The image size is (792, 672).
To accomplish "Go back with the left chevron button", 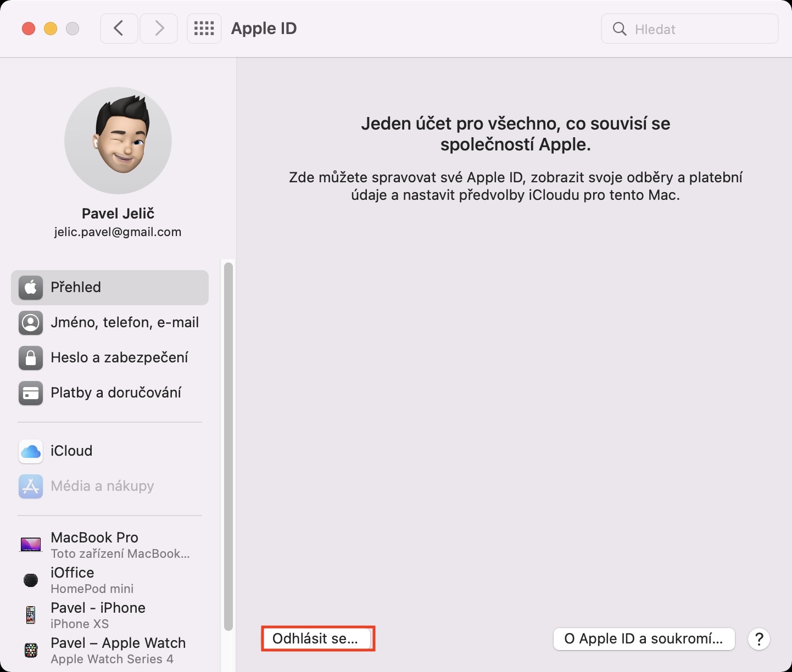I will coord(119,29).
